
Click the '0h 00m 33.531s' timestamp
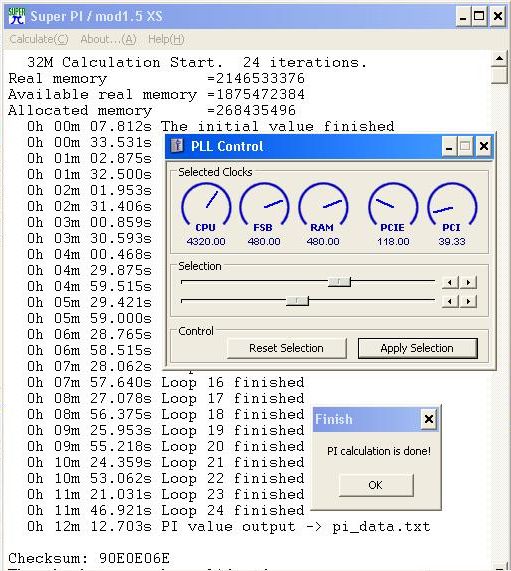coord(89,142)
